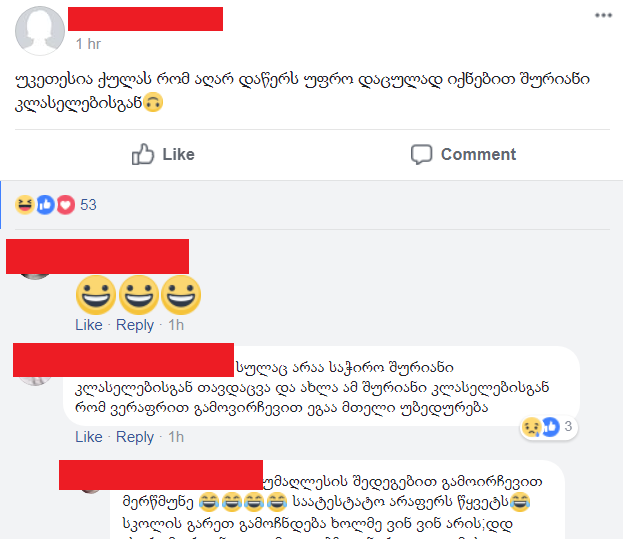Click the thumbs-up Like button on post
The width and height of the screenshot is (623, 539).
[x=163, y=154]
